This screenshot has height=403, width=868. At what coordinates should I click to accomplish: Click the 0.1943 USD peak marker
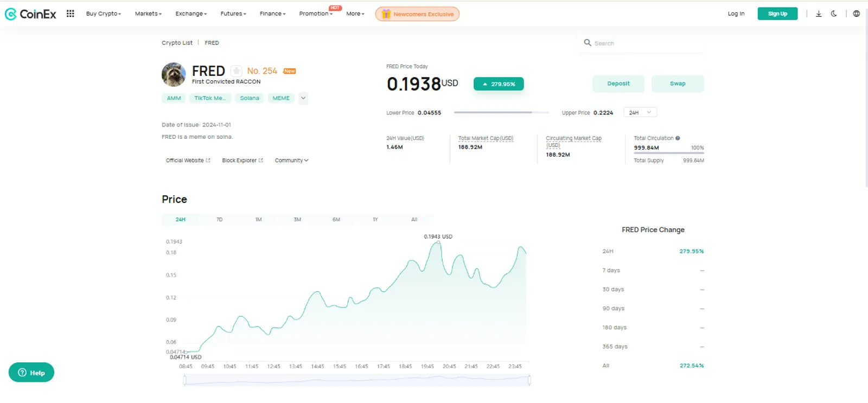[x=438, y=242]
